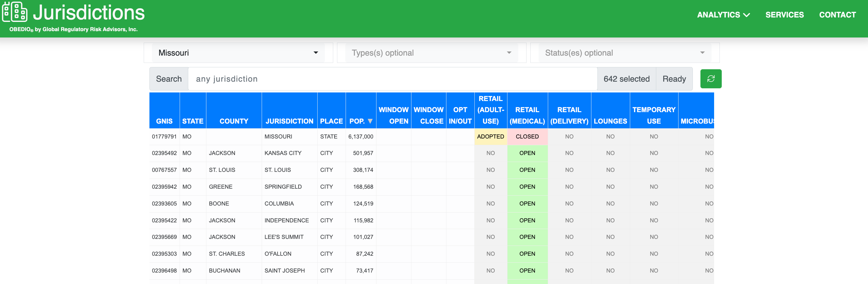This screenshot has width=868, height=284.
Task: Click GNIS number 02396498
Action: [x=164, y=271]
